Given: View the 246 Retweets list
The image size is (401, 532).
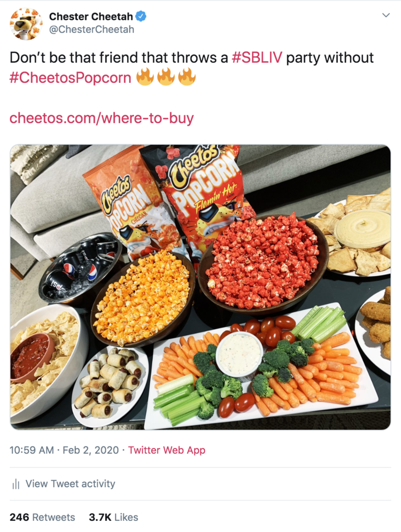Looking at the screenshot, I should click(x=42, y=517).
